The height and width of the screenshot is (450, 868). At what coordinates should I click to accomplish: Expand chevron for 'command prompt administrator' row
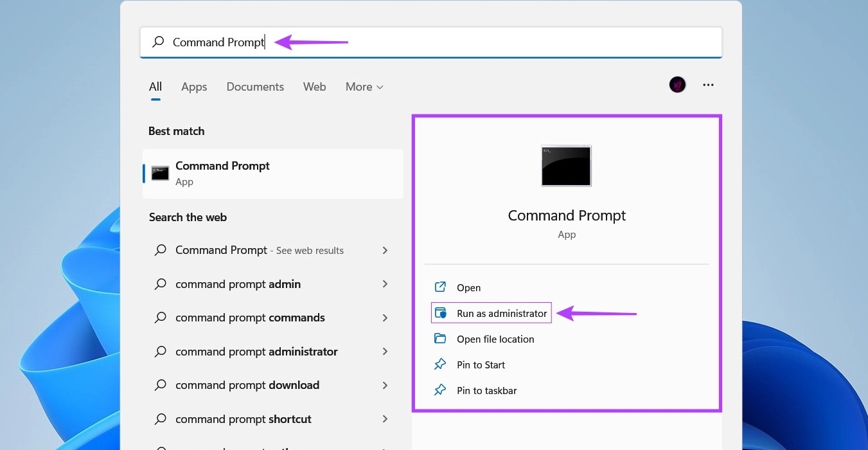pyautogui.click(x=385, y=352)
